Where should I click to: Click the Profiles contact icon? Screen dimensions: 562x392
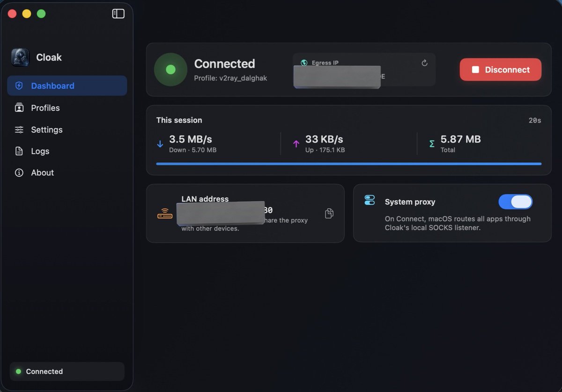19,108
